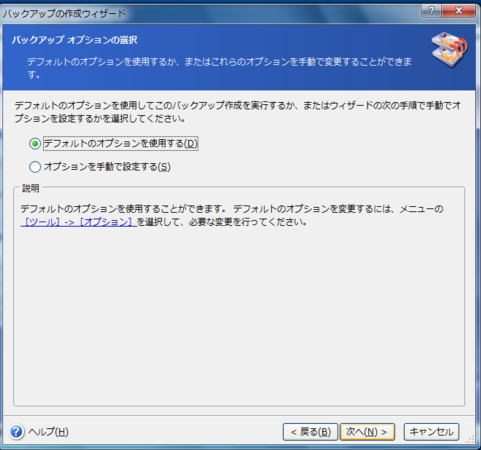The image size is (481, 450).
Task: Click the description text inside the 説明 box
Action: 232,215
